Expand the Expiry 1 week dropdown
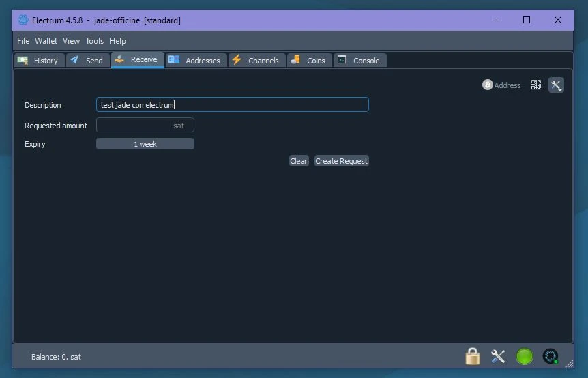This screenshot has height=378, width=588. tap(145, 144)
